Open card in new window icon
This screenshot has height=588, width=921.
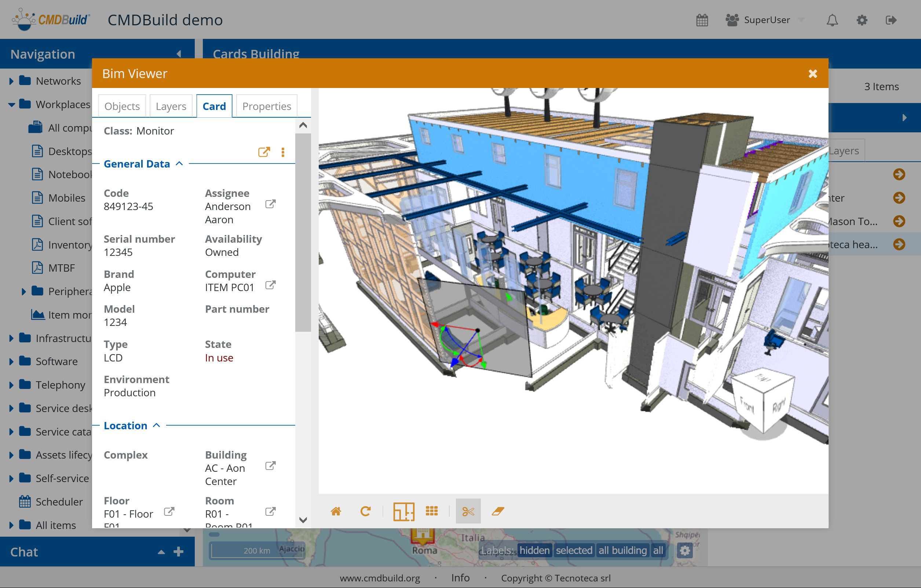pyautogui.click(x=264, y=152)
